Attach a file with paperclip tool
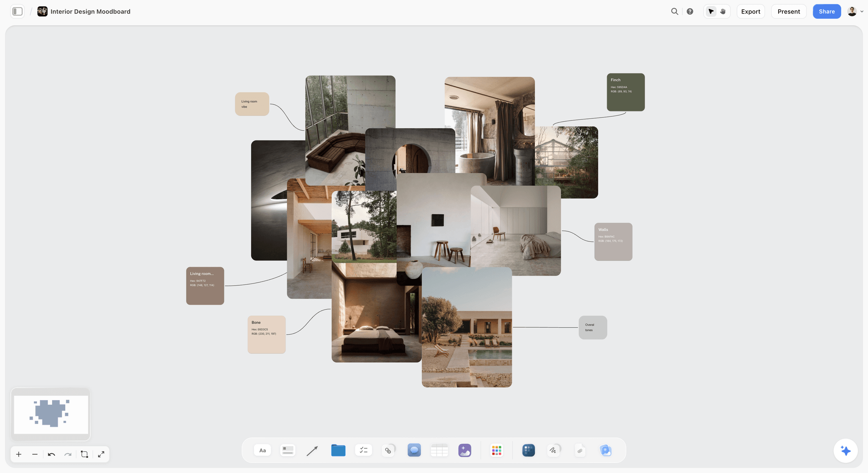868x473 pixels. click(580, 450)
